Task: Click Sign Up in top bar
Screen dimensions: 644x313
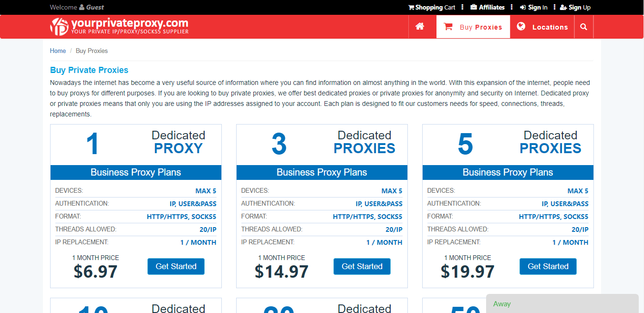Action: (575, 7)
